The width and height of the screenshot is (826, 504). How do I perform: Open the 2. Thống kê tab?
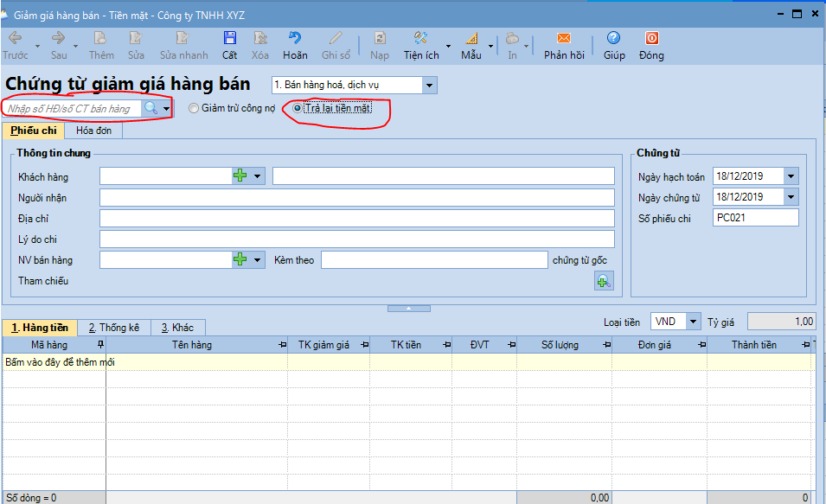click(x=114, y=328)
